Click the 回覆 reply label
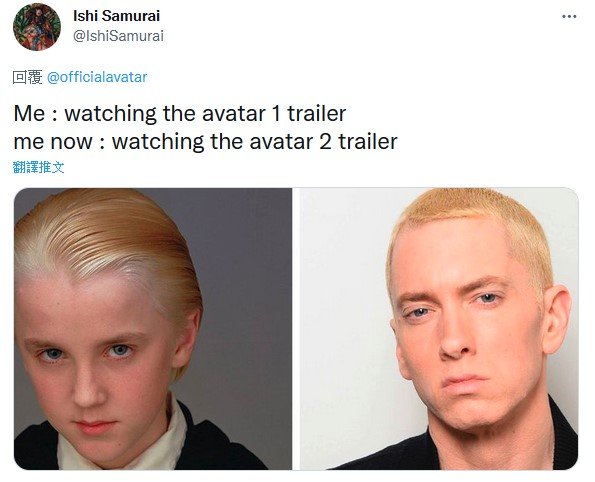Viewport: 595px width, 482px height. pyautogui.click(x=27, y=77)
